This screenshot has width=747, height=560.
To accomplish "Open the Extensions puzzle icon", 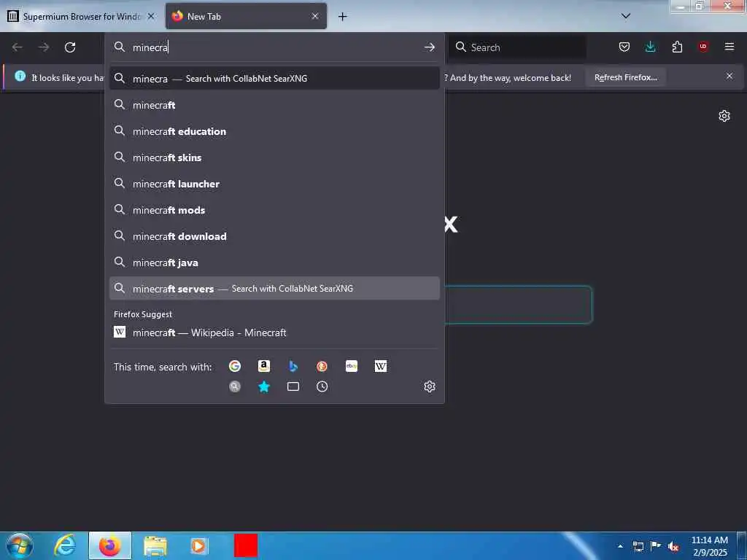I will pyautogui.click(x=677, y=47).
